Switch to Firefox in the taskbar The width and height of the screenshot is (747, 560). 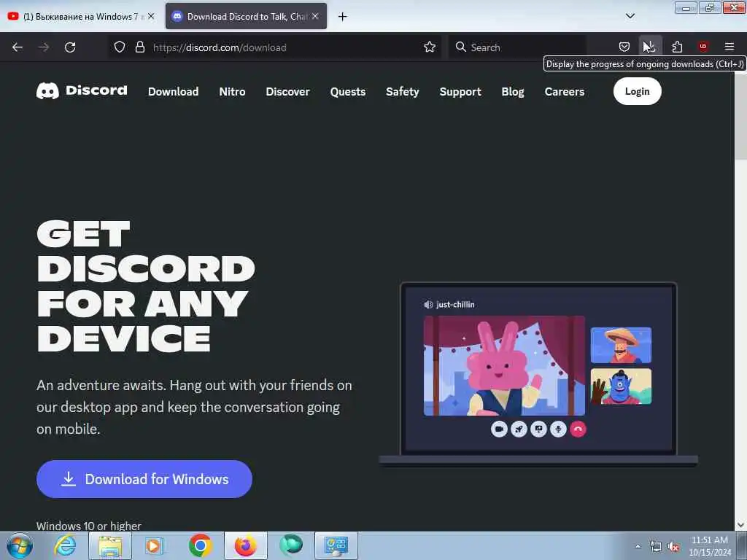[x=245, y=545]
